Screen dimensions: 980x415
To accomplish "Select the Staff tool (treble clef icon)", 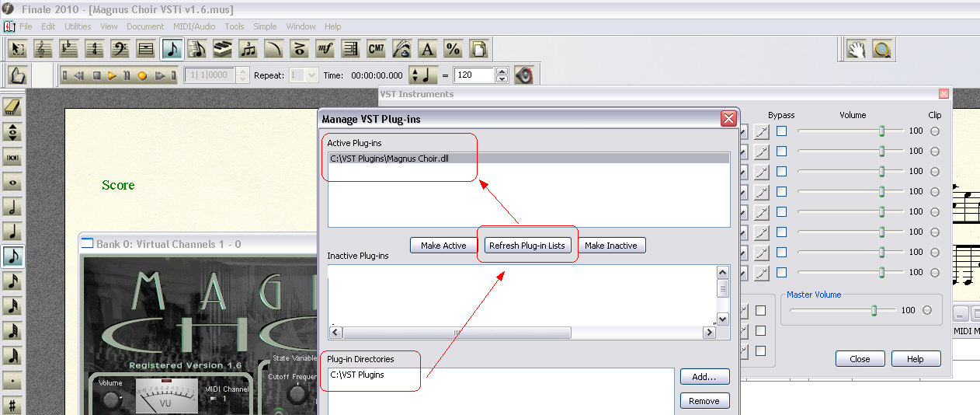I will pos(43,49).
